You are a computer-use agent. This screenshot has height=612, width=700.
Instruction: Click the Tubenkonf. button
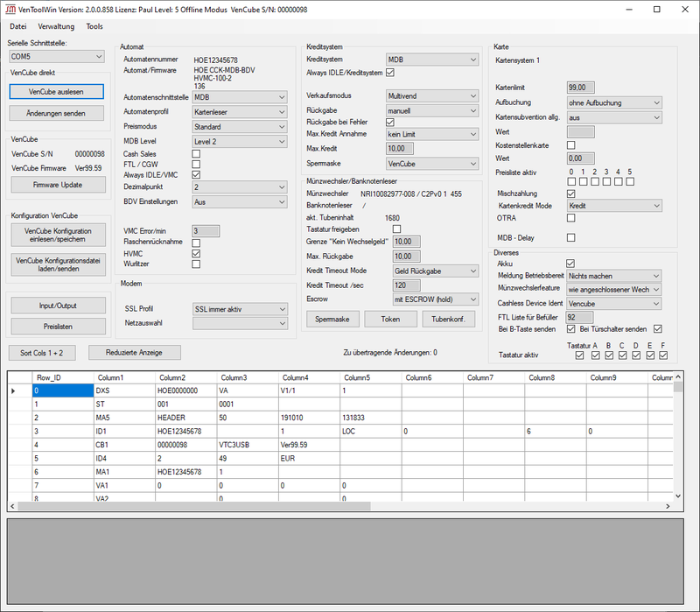tap(449, 320)
